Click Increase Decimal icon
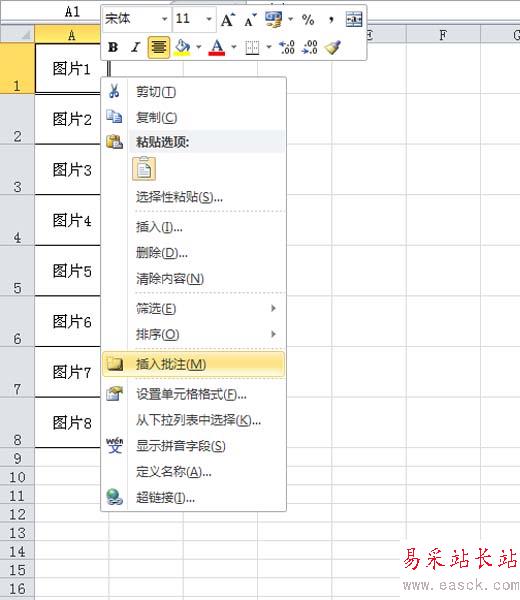This screenshot has width=520, height=600. point(287,47)
